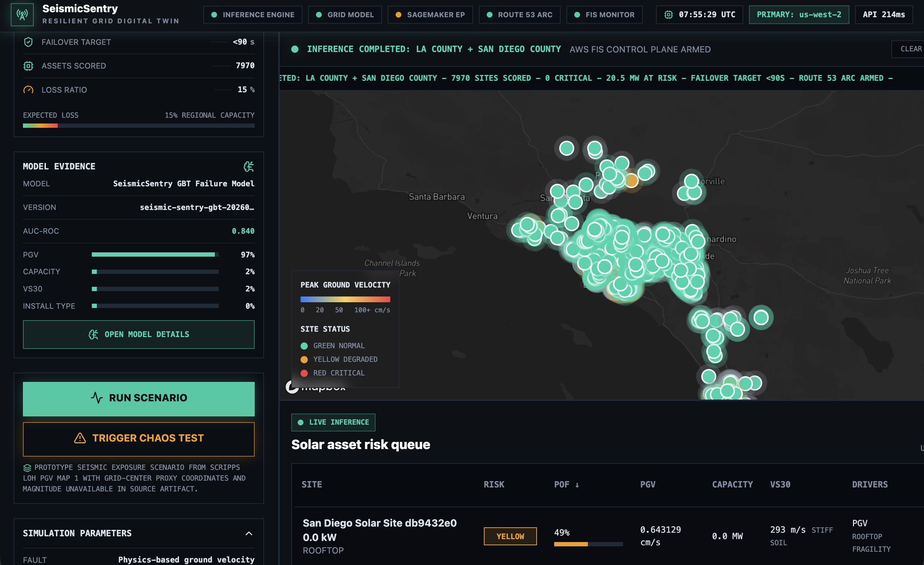Click the TRIGGER CHAOS TEST button
Image resolution: width=924 pixels, height=565 pixels.
click(139, 439)
